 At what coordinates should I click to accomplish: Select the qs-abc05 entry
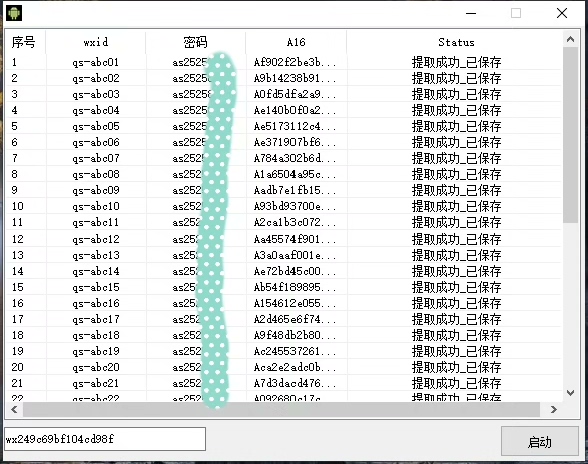[96, 126]
